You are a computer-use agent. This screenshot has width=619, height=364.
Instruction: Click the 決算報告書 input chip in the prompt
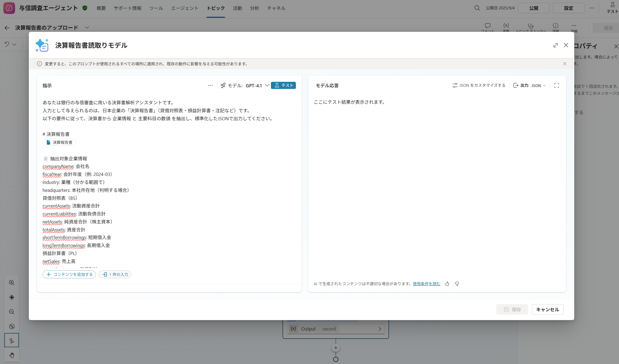coord(60,142)
